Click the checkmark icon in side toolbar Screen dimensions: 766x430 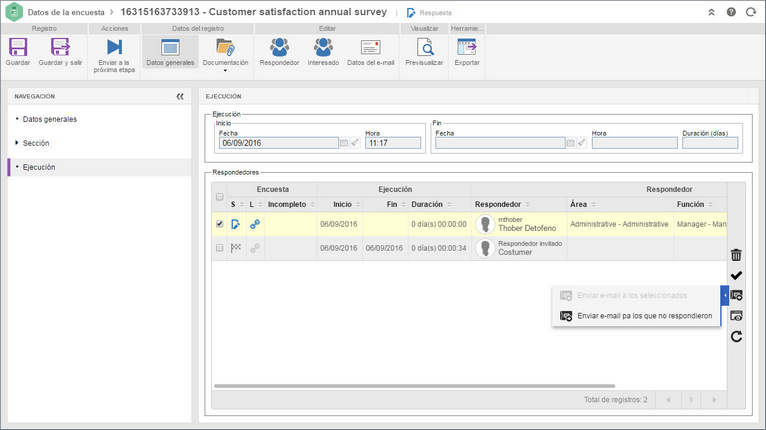click(x=736, y=276)
